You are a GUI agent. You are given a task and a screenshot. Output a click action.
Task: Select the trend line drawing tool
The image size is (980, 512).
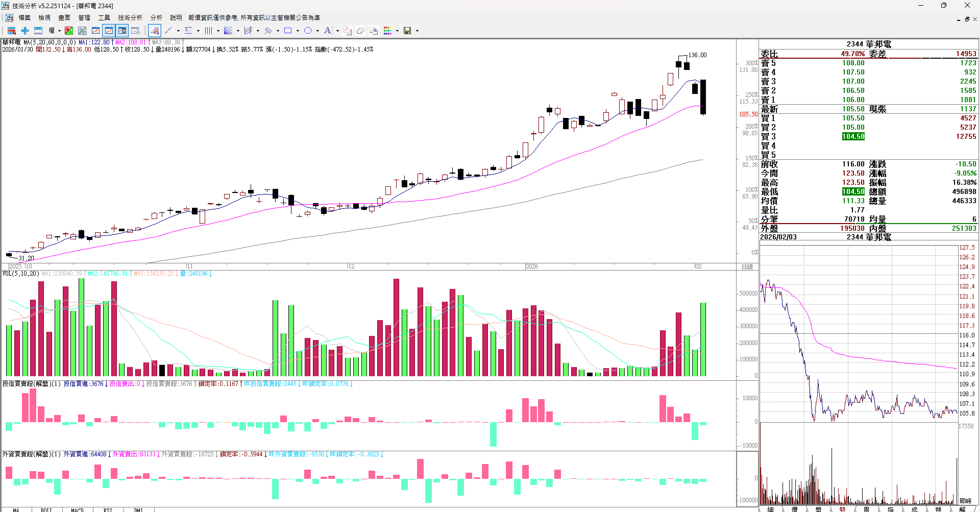168,31
